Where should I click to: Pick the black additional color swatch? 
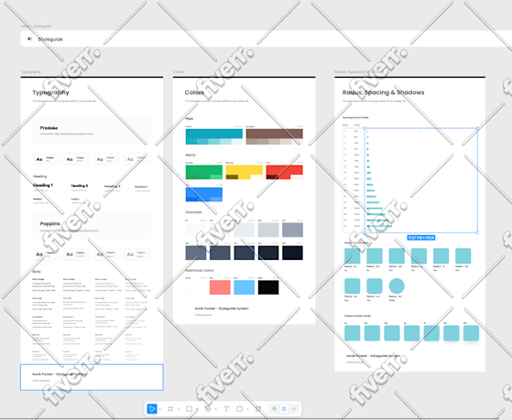268,287
